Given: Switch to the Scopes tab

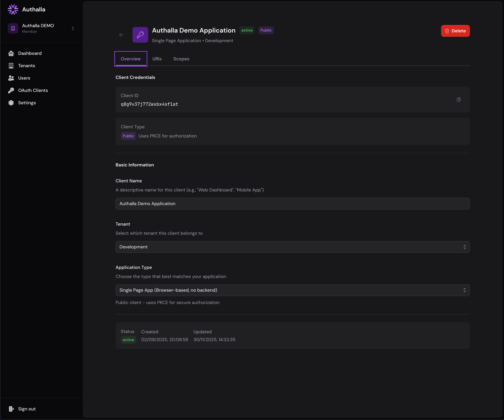Looking at the screenshot, I should point(181,59).
